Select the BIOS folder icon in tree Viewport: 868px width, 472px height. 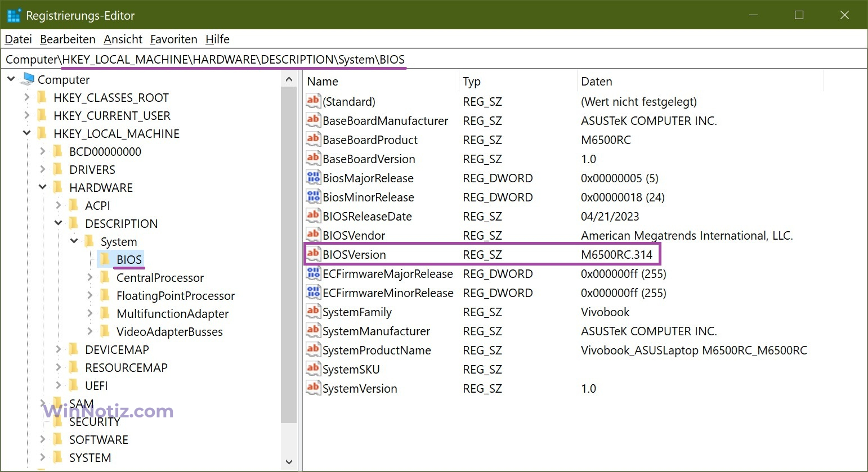[x=105, y=259]
